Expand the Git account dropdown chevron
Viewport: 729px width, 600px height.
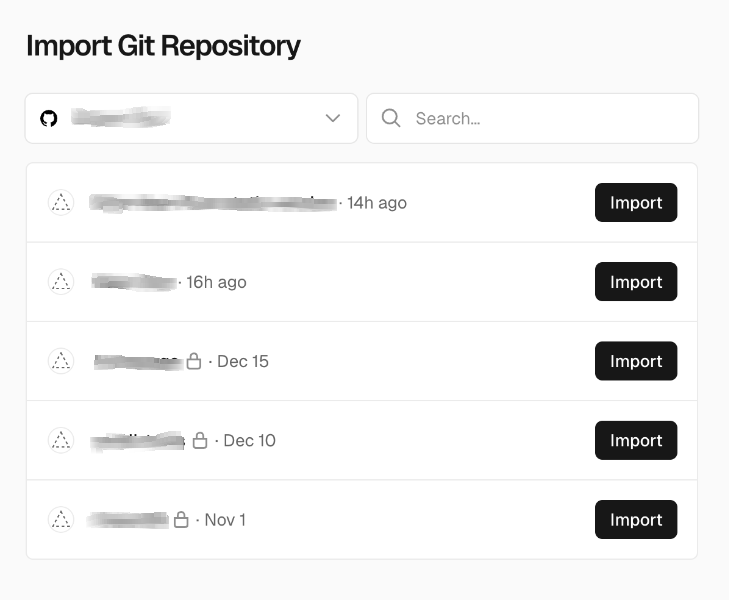coord(333,119)
